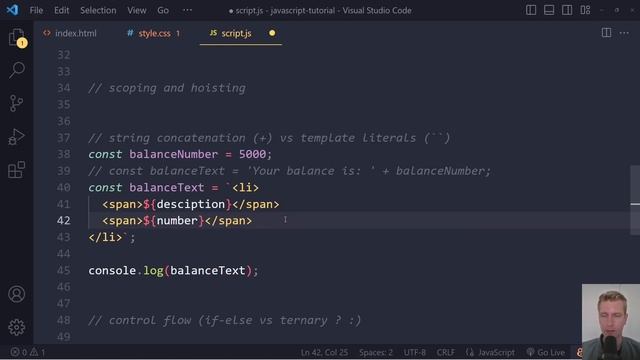Expand the hidden menu bar items ellipsis
The image size is (640, 360).
(x=187, y=10)
